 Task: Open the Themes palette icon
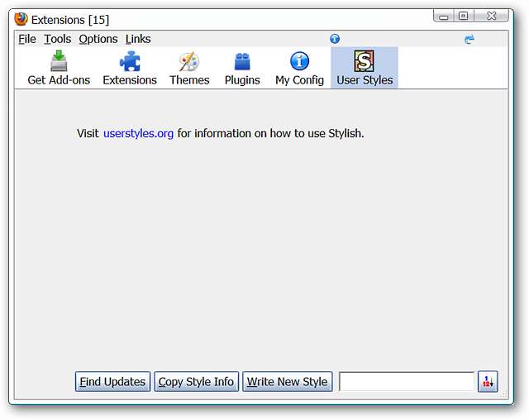click(189, 68)
